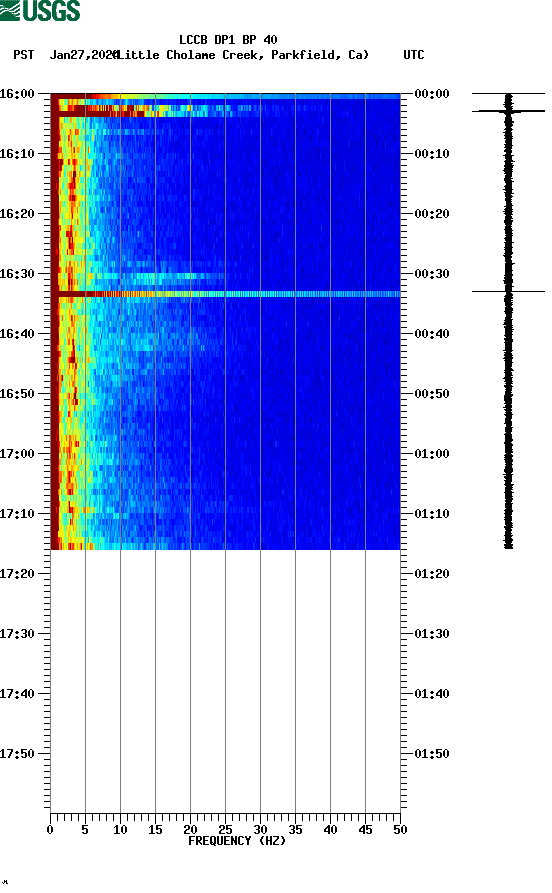Click the '45' frequency axis label

tap(365, 830)
